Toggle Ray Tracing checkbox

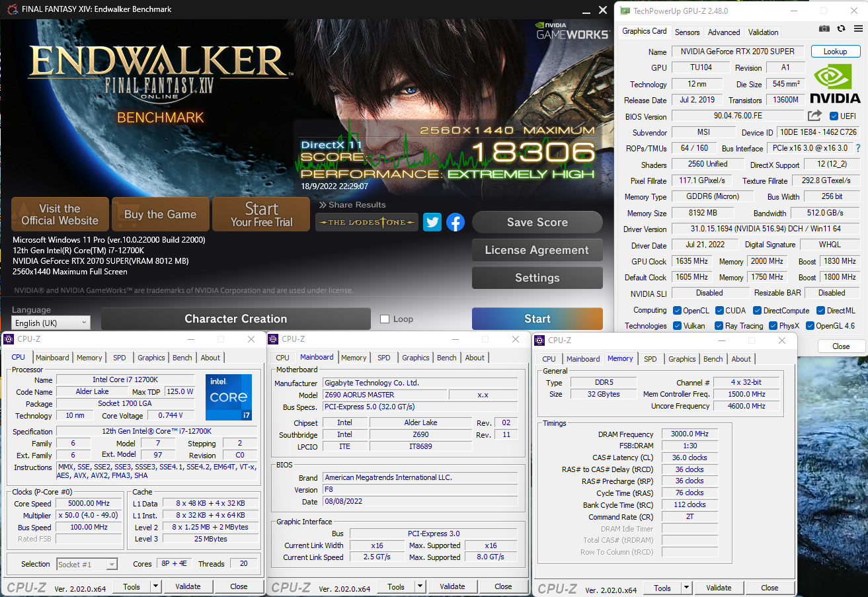tap(719, 326)
